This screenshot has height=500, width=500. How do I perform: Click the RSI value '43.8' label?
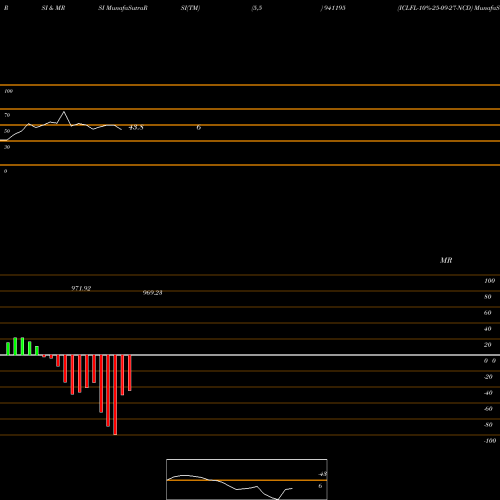136,127
